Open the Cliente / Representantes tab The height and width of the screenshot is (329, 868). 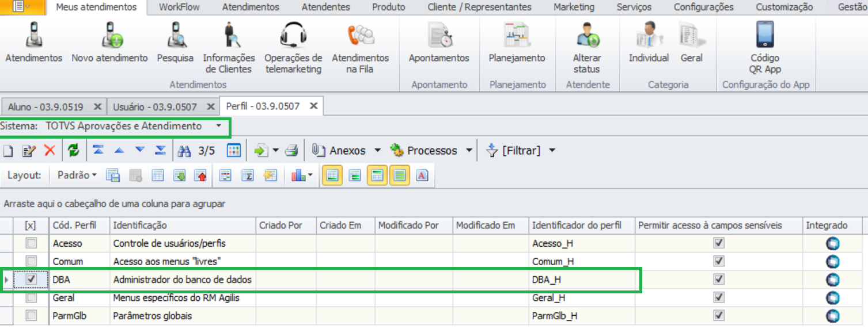[x=479, y=7]
